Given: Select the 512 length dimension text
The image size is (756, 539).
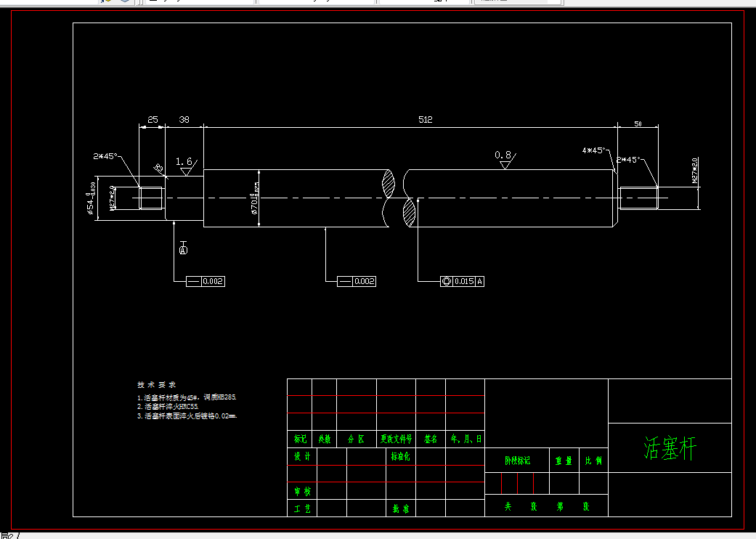Looking at the screenshot, I should (426, 120).
